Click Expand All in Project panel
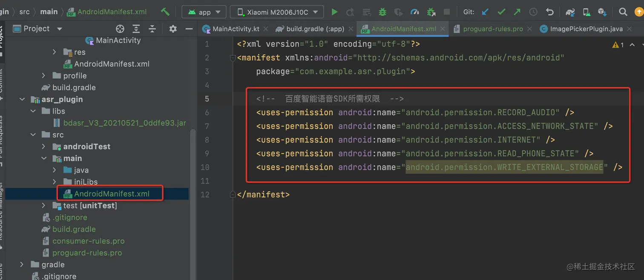Screen dimensions: 644x280 (136, 29)
